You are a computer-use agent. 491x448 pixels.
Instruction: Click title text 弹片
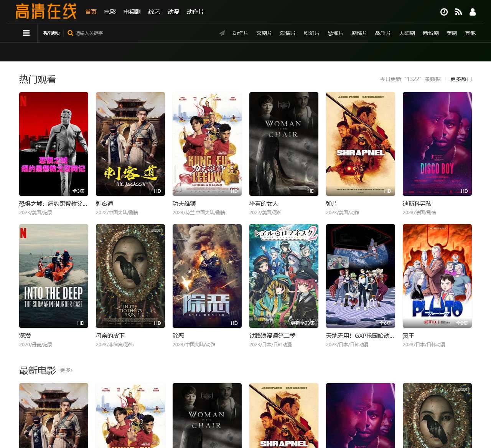point(332,204)
